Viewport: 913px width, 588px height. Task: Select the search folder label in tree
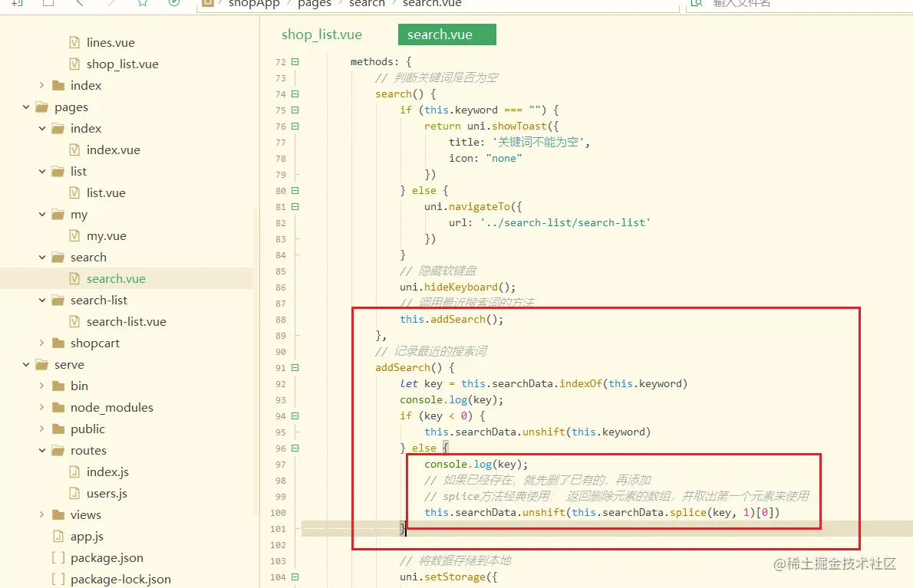coord(88,257)
